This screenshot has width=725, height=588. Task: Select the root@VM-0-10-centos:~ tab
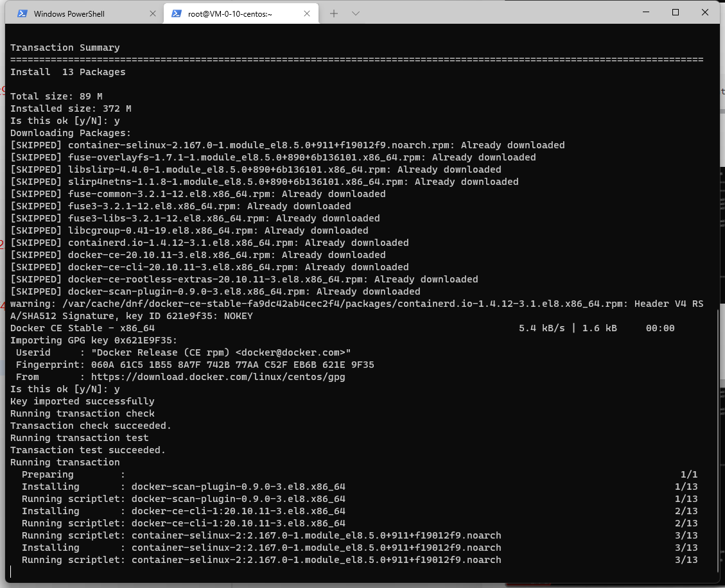coord(241,14)
